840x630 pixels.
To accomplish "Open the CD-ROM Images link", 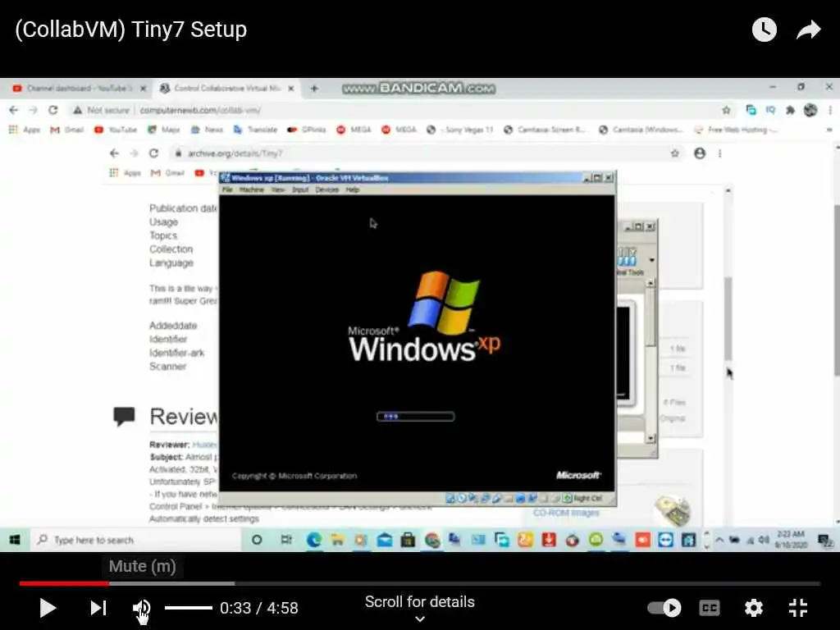I will pos(566,513).
